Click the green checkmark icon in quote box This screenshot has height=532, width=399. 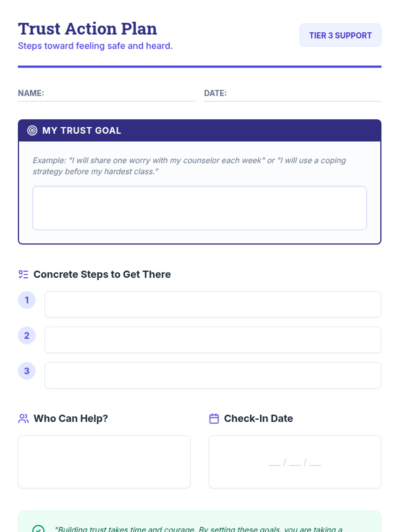coord(38,529)
